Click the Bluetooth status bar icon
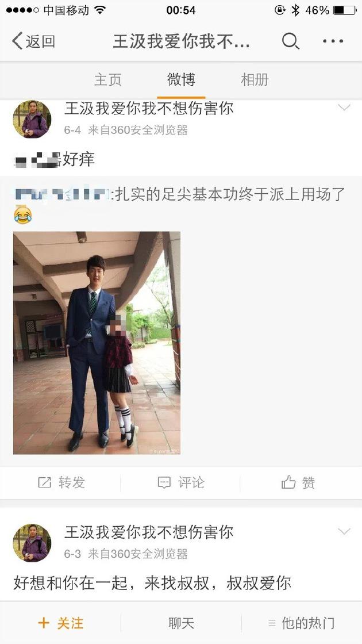The image size is (362, 644). 295,10
